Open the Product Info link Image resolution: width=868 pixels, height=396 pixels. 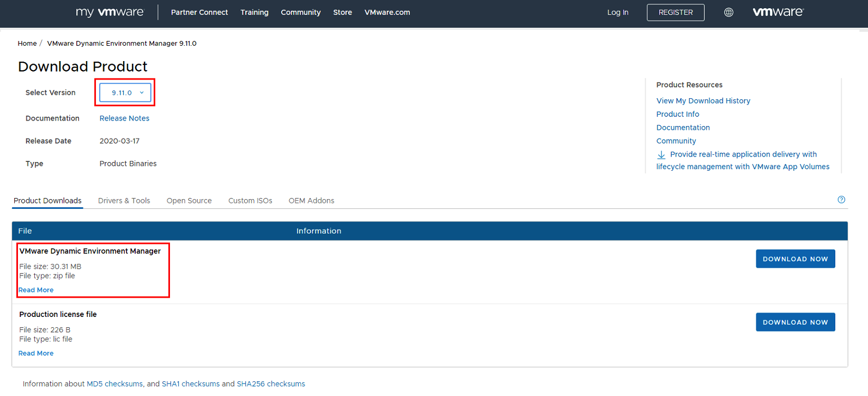(678, 114)
